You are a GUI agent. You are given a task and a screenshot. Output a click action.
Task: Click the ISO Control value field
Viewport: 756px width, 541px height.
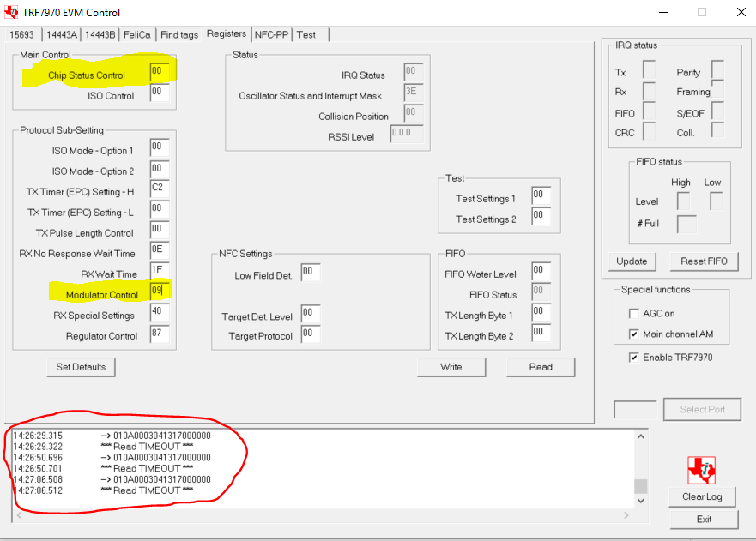click(159, 92)
